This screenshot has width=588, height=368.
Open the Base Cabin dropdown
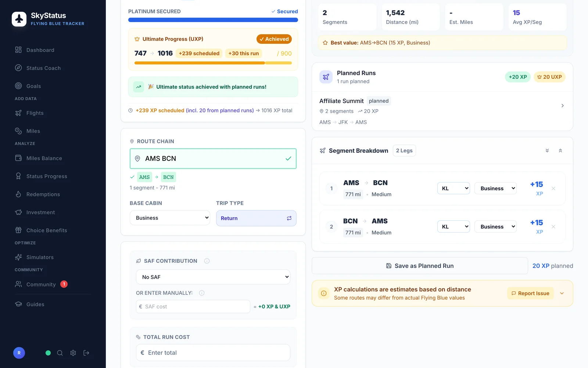coord(170,218)
